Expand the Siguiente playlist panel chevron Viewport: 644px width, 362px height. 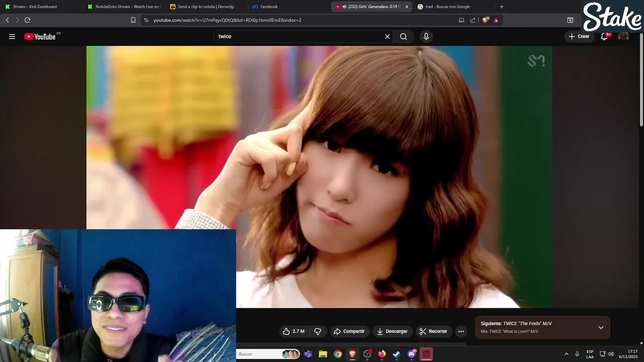pyautogui.click(x=601, y=327)
